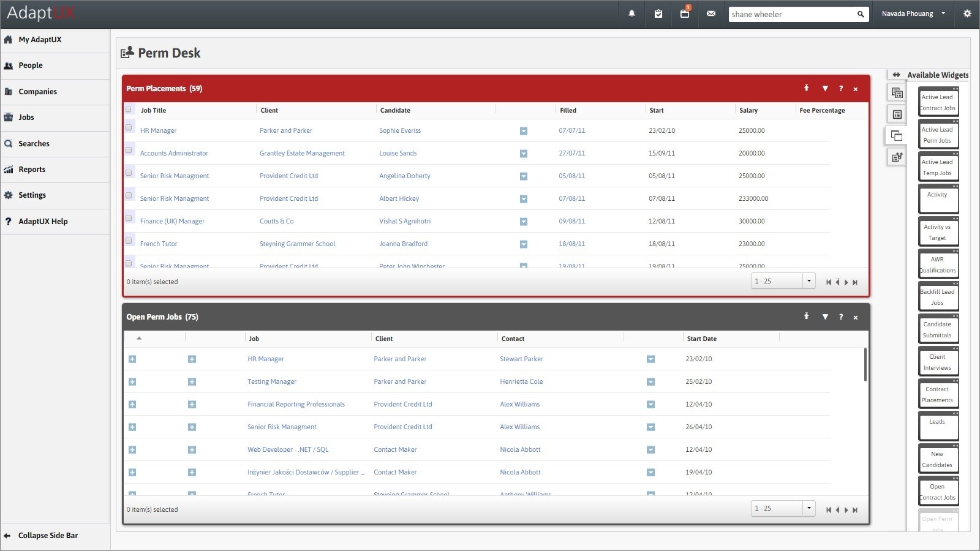
Task: Open Companies in the sidebar
Action: point(37,92)
